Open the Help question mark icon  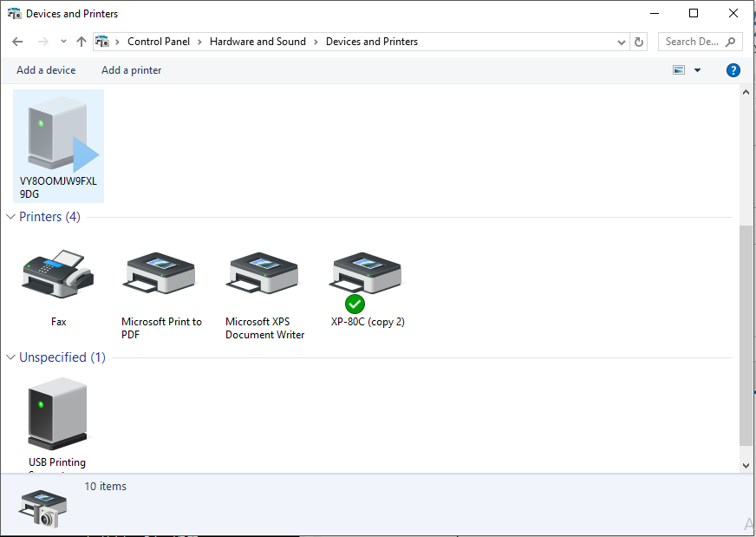click(x=733, y=70)
